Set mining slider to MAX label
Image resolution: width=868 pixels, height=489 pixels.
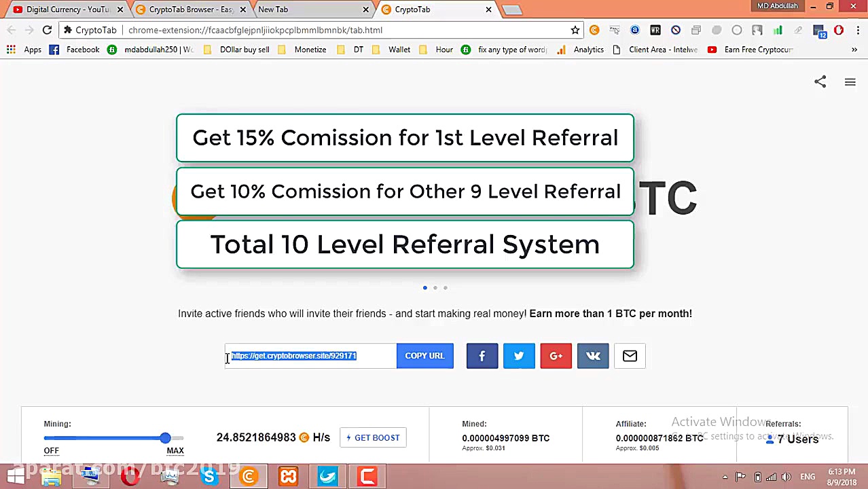(x=175, y=451)
